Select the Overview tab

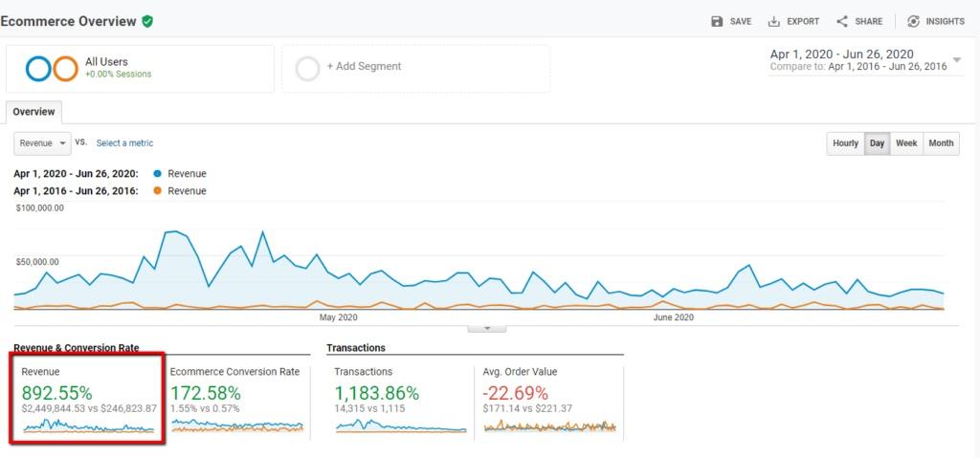pos(33,112)
